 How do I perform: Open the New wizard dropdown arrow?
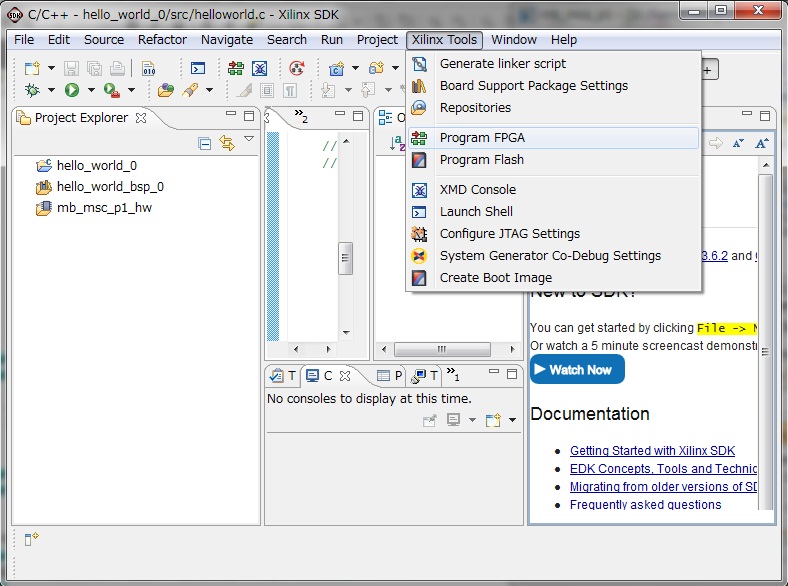(x=51, y=68)
